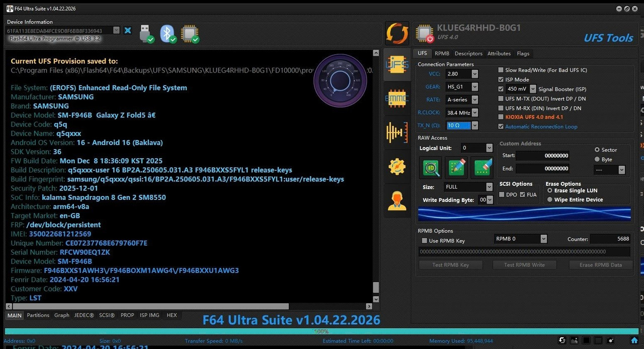Click the Write pencil RAW access button
The image size is (644, 349).
456,168
